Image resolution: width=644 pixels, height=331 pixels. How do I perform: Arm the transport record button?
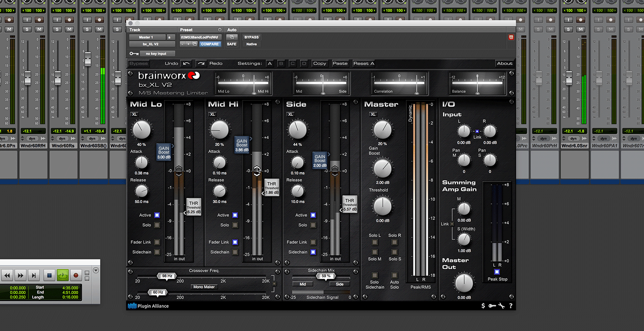coord(76,275)
